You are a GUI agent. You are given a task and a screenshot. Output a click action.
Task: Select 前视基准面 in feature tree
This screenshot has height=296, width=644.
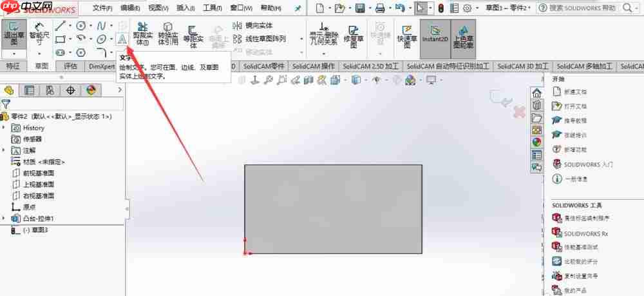click(39, 173)
